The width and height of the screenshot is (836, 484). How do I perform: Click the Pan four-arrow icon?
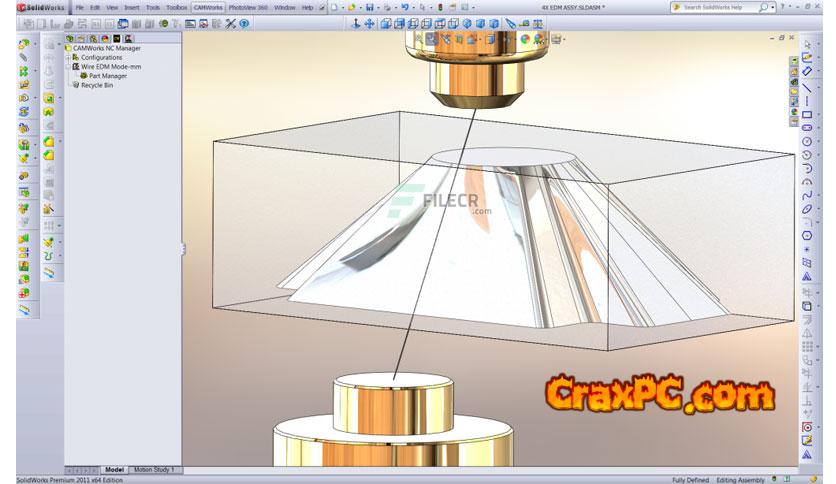pyautogui.click(x=369, y=23)
